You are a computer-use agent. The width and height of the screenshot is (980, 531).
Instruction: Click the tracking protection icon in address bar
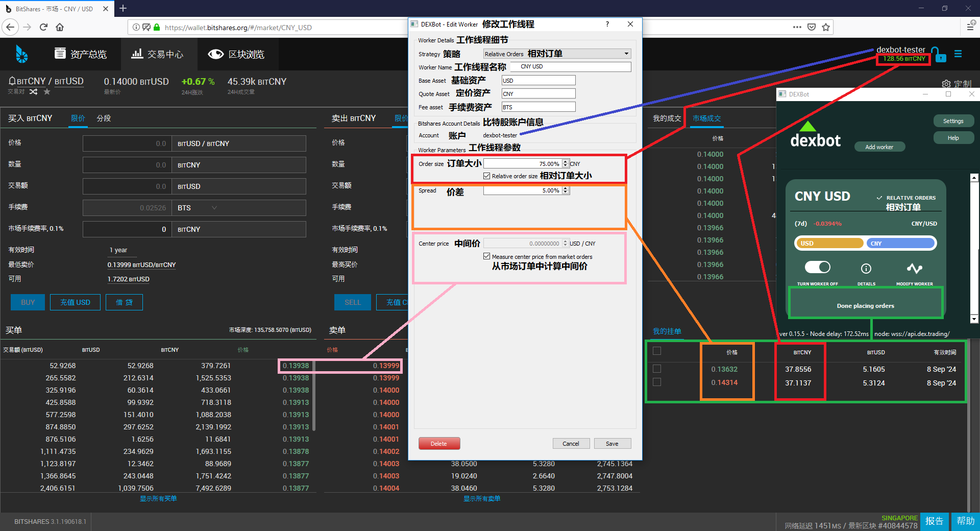point(146,27)
